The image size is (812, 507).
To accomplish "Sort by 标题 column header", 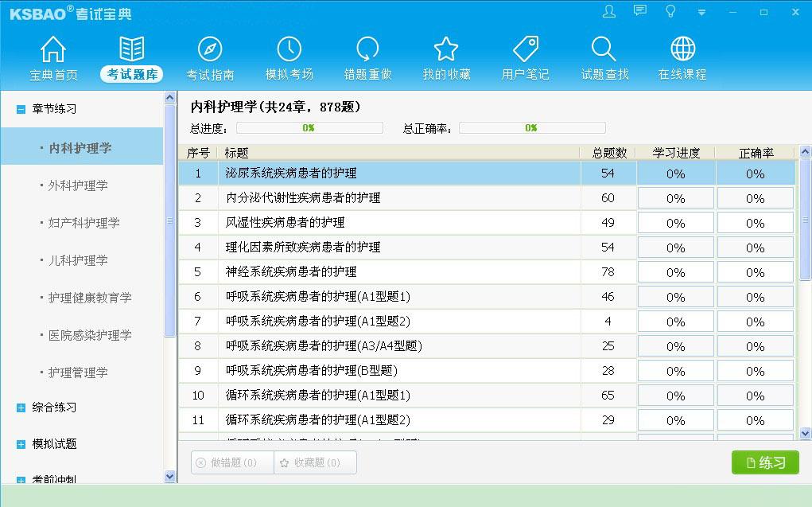I will 398,152.
